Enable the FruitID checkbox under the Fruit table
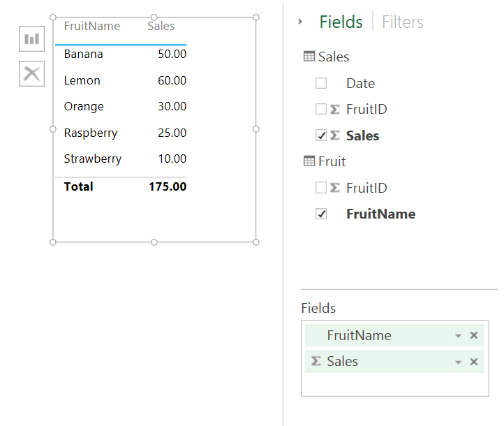Screen dimensions: 504x426 321,188
